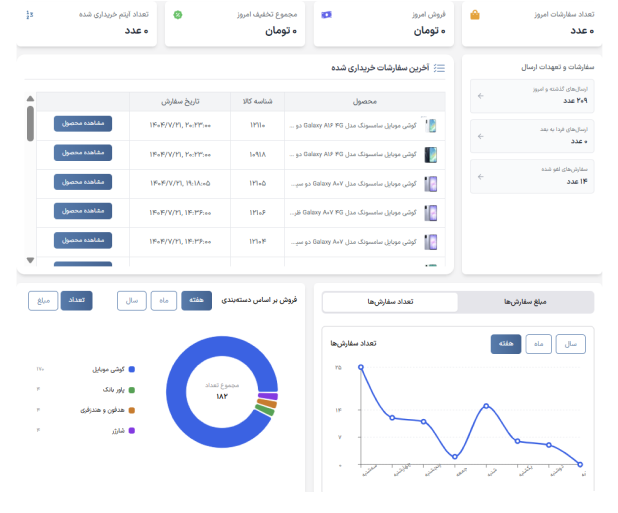The height and width of the screenshot is (513, 618).
Task: Click مشاهده محصول button for item 12110
Action: point(82,124)
